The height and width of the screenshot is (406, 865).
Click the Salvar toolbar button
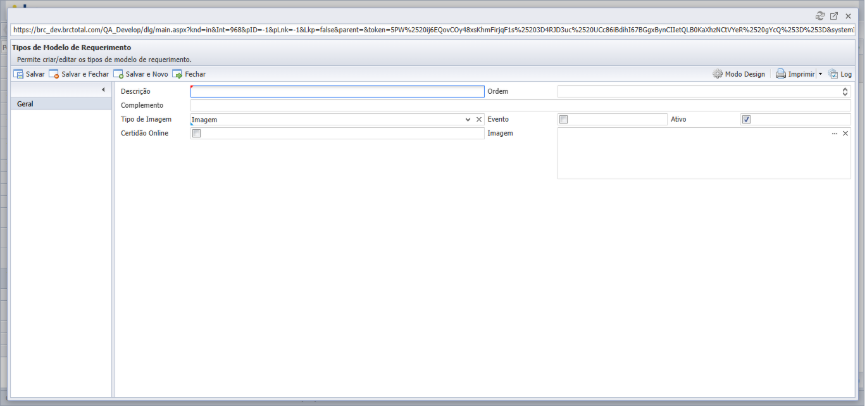click(x=29, y=74)
